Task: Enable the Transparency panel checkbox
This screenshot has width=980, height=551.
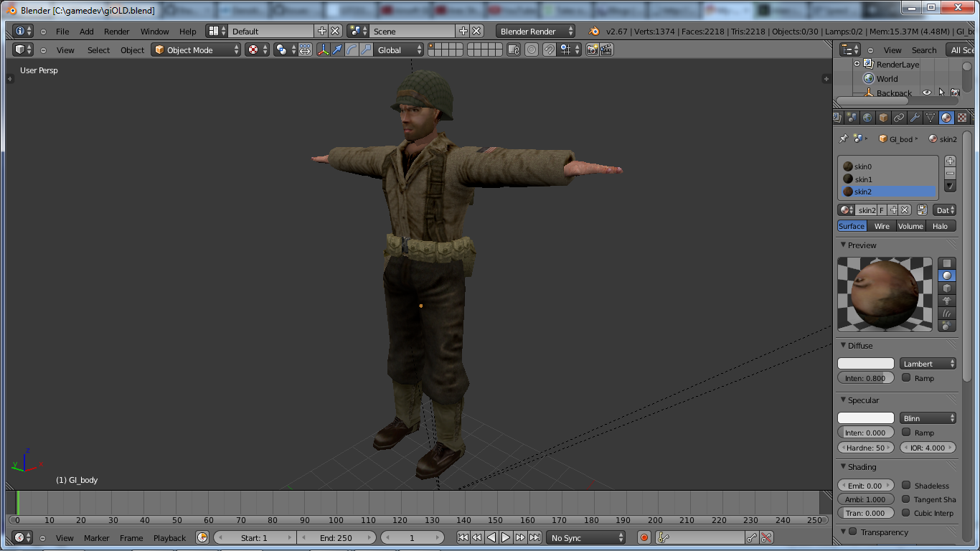Action: (853, 532)
